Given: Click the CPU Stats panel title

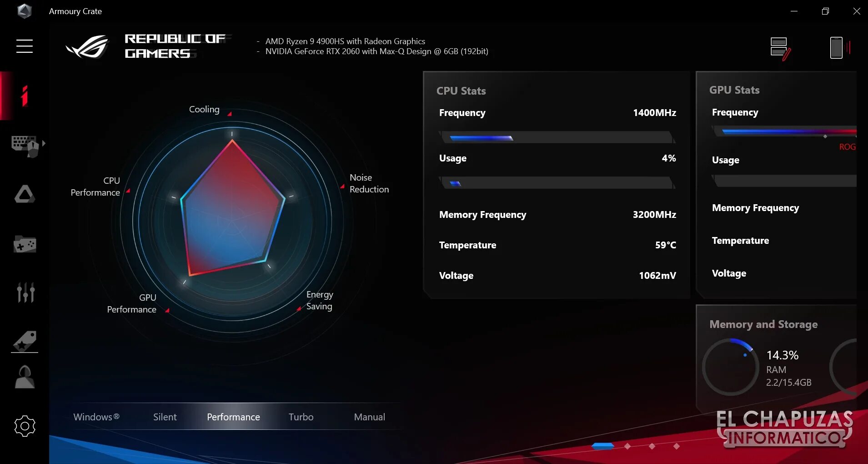Looking at the screenshot, I should click(461, 91).
